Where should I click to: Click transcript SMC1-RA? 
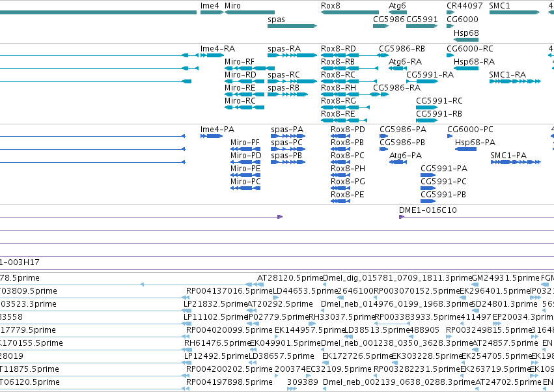coord(507,75)
